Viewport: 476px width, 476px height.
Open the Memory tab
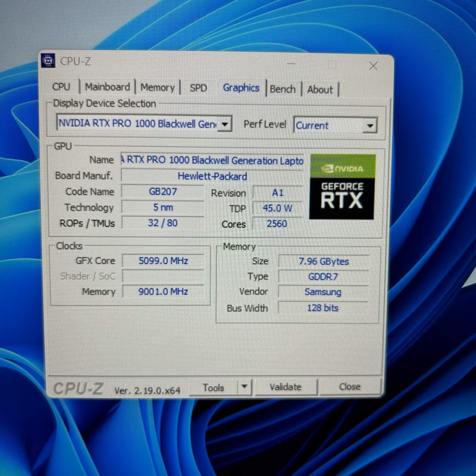[158, 88]
